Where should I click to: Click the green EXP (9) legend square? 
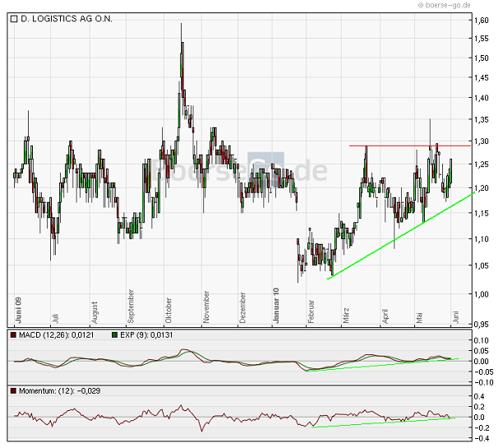coord(114,335)
